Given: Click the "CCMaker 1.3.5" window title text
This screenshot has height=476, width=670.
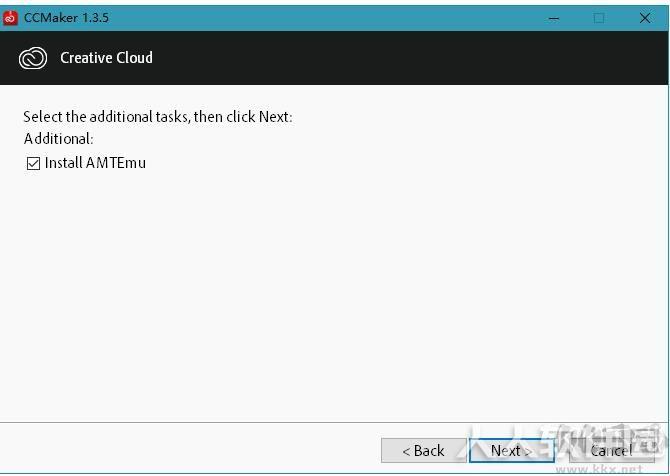Looking at the screenshot, I should (66, 18).
